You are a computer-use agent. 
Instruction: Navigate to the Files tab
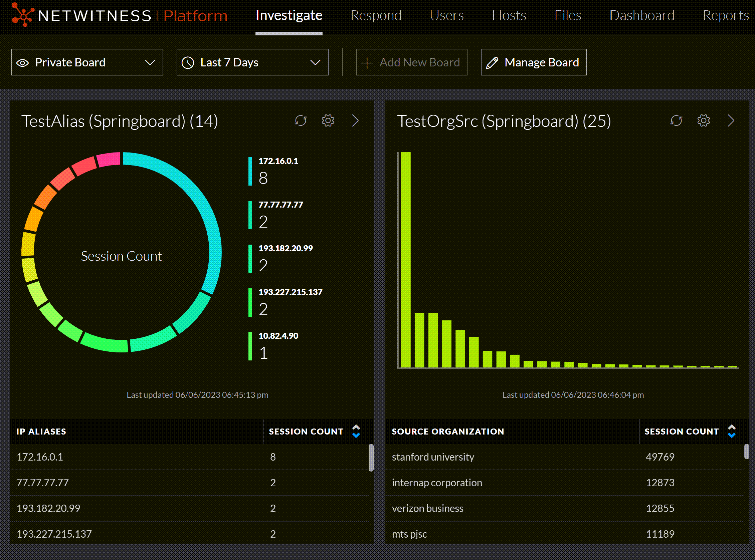[568, 16]
